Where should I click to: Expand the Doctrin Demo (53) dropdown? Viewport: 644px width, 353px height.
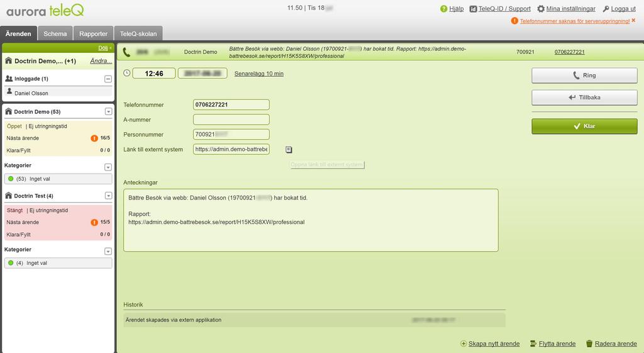[x=108, y=112]
